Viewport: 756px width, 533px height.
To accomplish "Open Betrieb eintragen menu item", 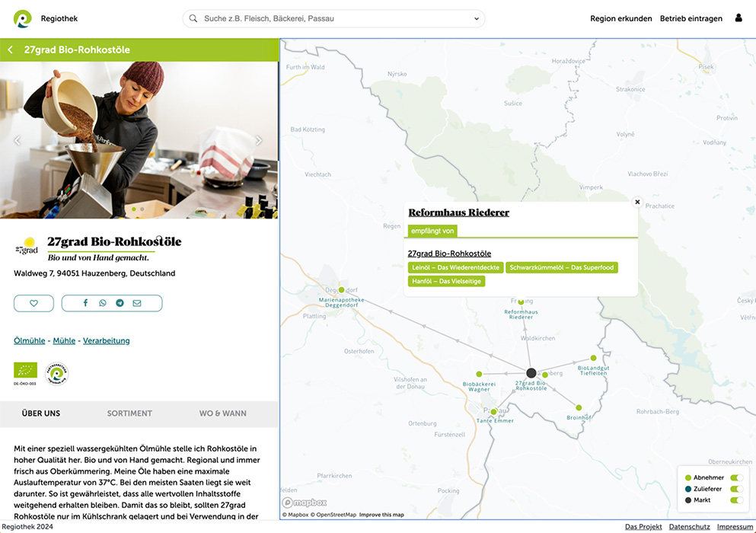I will [691, 18].
